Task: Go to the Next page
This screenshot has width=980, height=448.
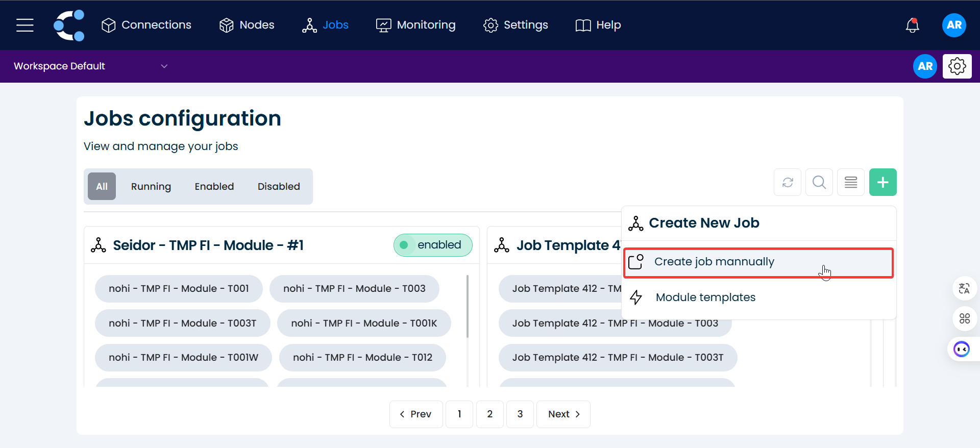Action: 563,414
